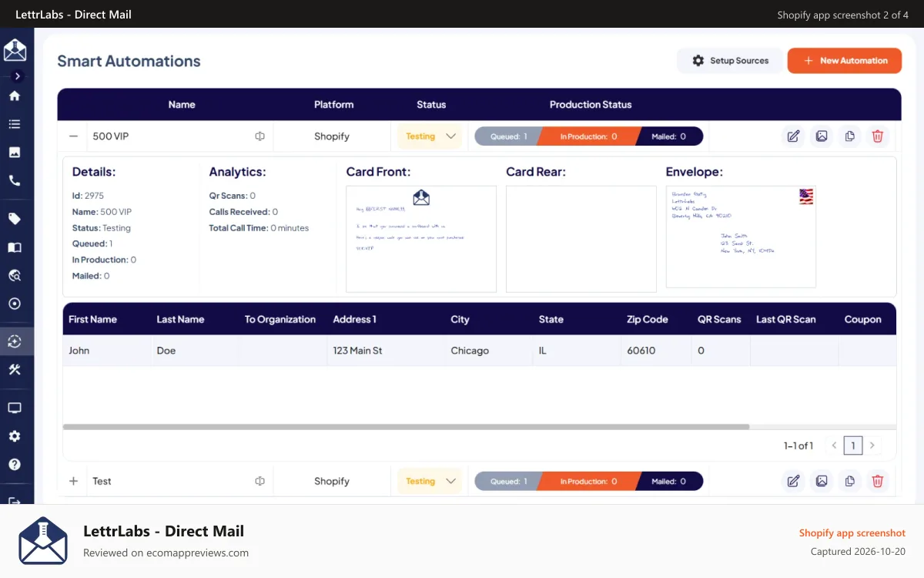This screenshot has height=578, width=924.
Task: Click the LettrLabs envelope logo in sidebar
Action: tap(15, 50)
